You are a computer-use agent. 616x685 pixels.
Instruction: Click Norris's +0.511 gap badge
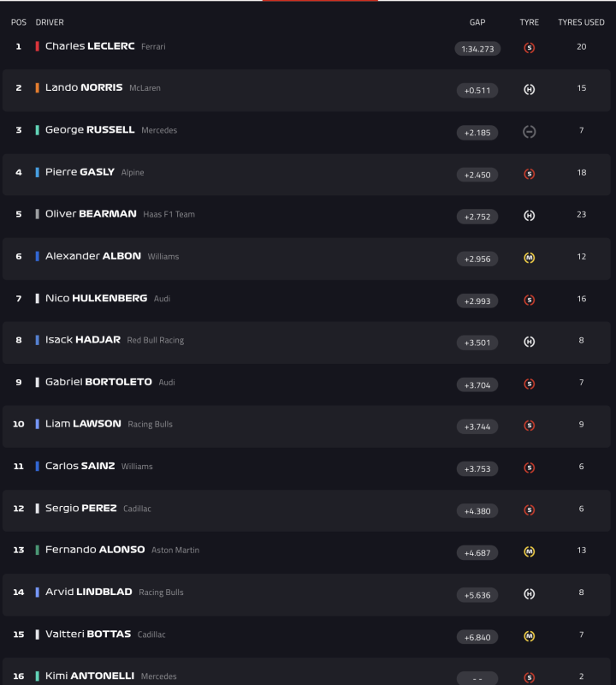pyautogui.click(x=477, y=90)
